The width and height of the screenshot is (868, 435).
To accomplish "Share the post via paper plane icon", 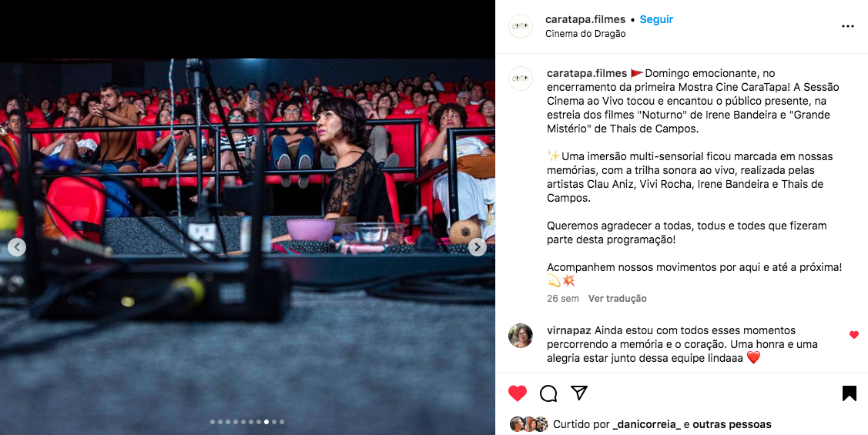I will tap(579, 393).
